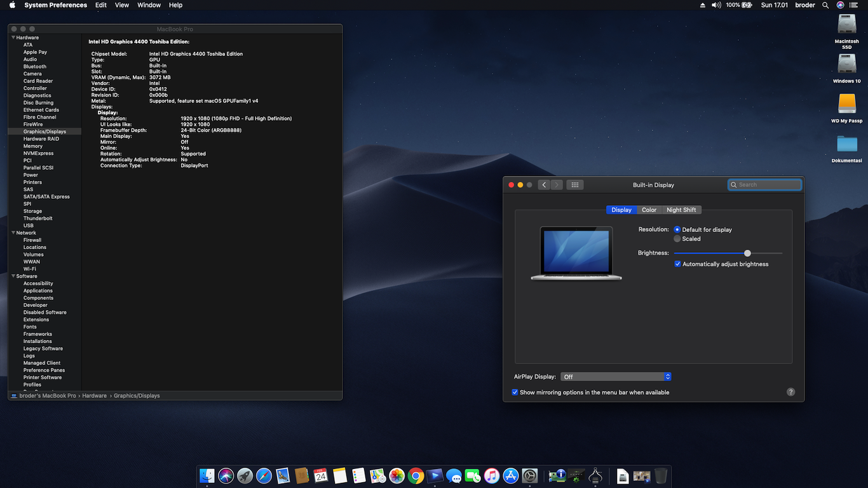Image resolution: width=868 pixels, height=488 pixels.
Task: Open Notes from the Dock
Action: 340,475
